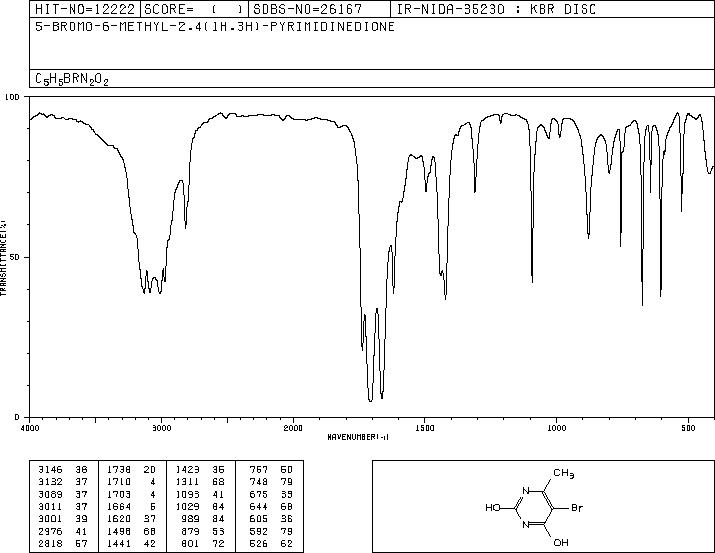Select peak table entry 605
Screen dimensions: 715x553
coord(271,519)
